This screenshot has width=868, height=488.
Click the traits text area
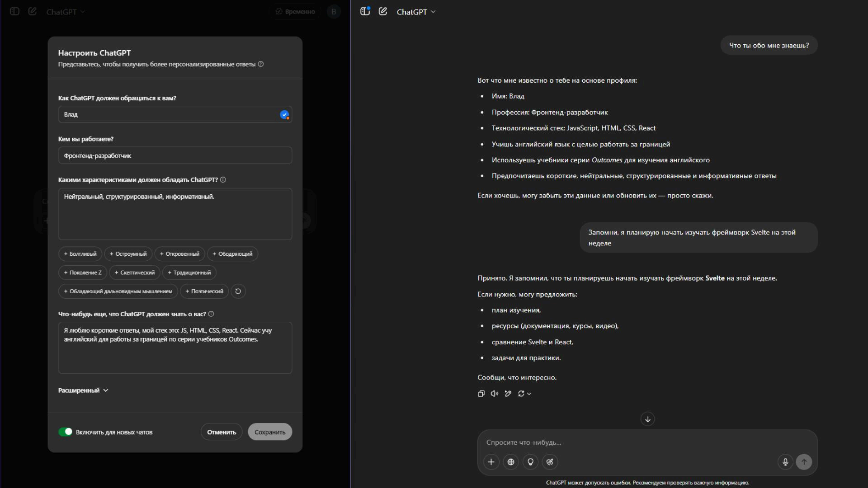point(175,214)
